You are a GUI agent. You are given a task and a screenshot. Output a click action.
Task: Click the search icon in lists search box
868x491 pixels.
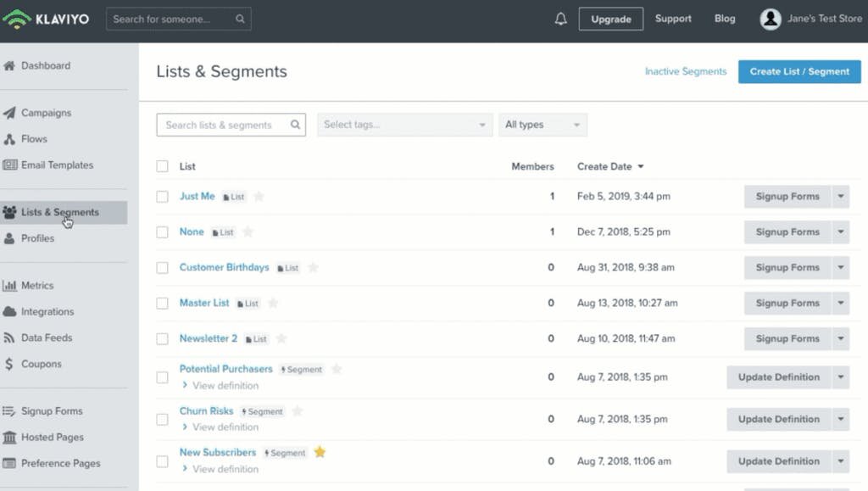pos(295,125)
